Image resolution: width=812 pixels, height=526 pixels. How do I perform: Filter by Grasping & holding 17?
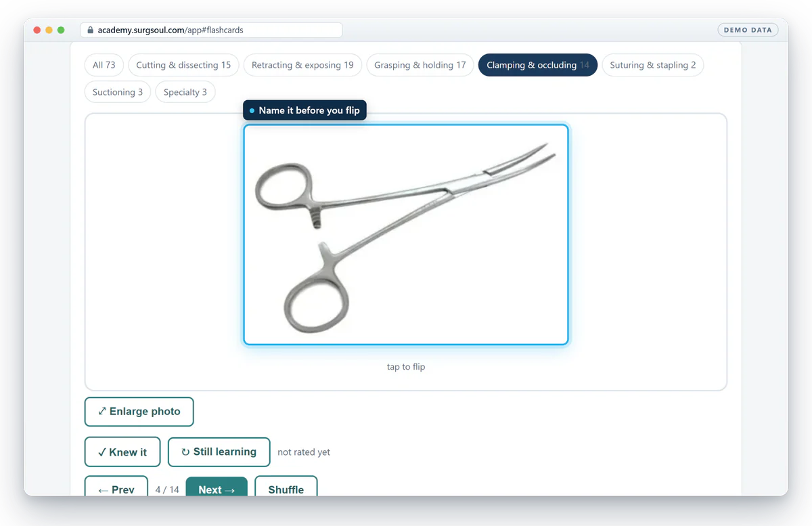(420, 65)
